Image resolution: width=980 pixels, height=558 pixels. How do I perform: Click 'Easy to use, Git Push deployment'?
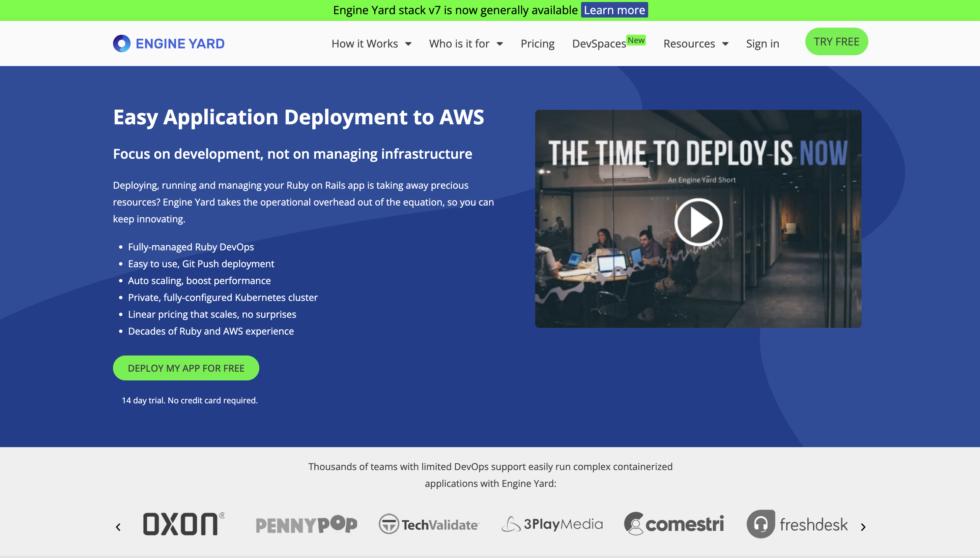(x=201, y=264)
